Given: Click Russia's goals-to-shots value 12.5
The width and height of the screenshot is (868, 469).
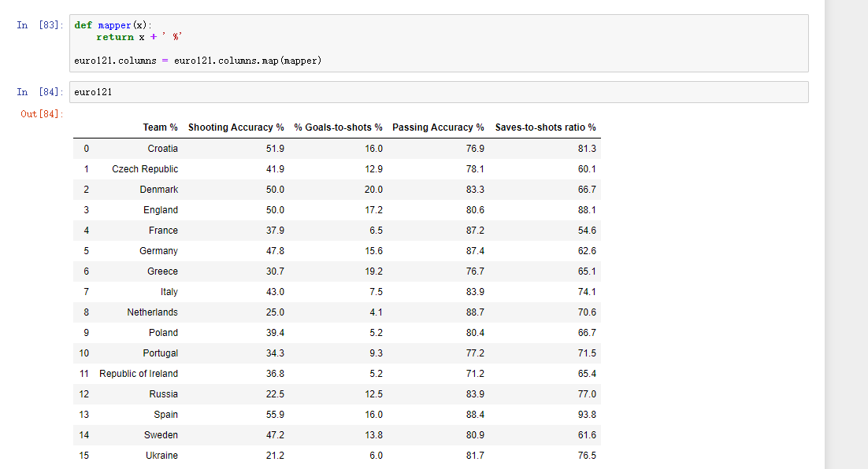Looking at the screenshot, I should 373,394.
